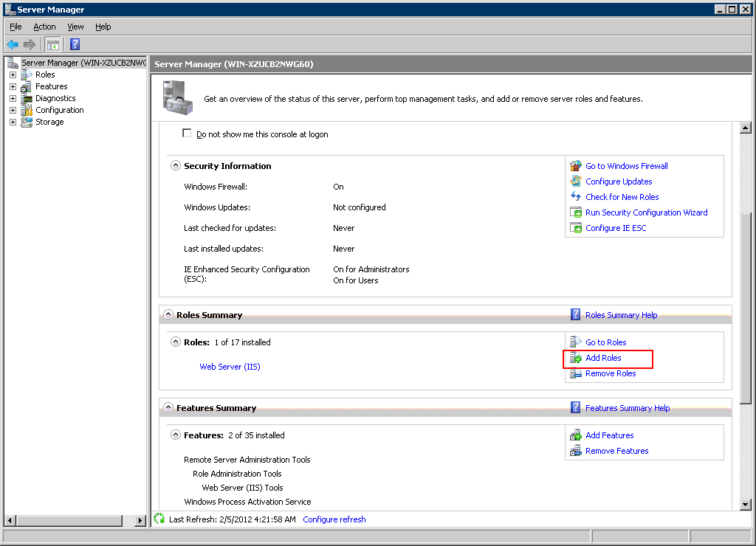This screenshot has width=756, height=546.
Task: Open the Action menu
Action: point(44,27)
